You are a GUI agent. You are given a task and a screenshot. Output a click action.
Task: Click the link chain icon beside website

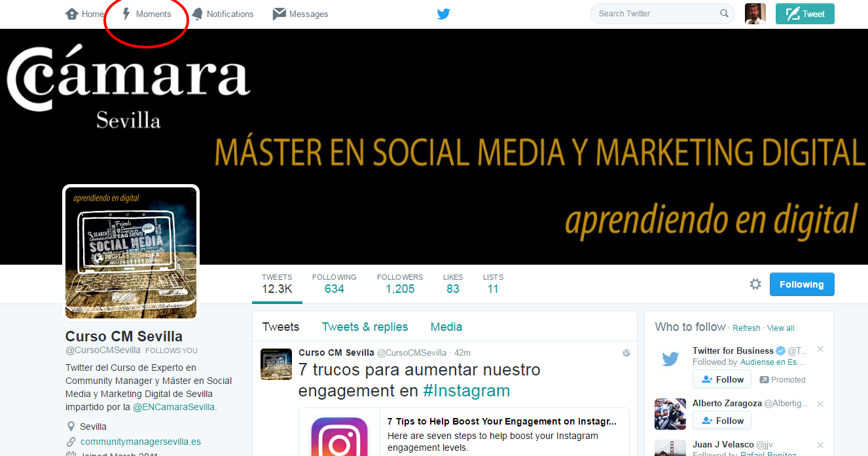tap(71, 442)
